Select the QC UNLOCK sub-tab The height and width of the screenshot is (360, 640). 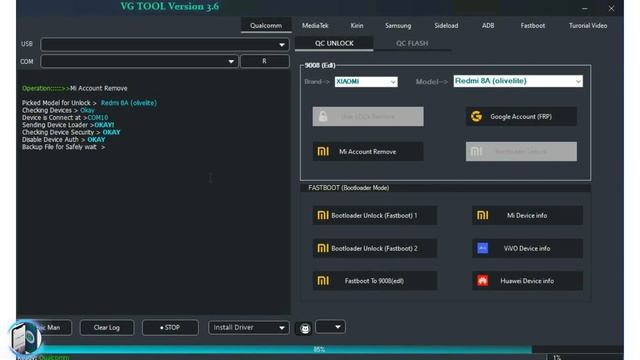pos(334,43)
